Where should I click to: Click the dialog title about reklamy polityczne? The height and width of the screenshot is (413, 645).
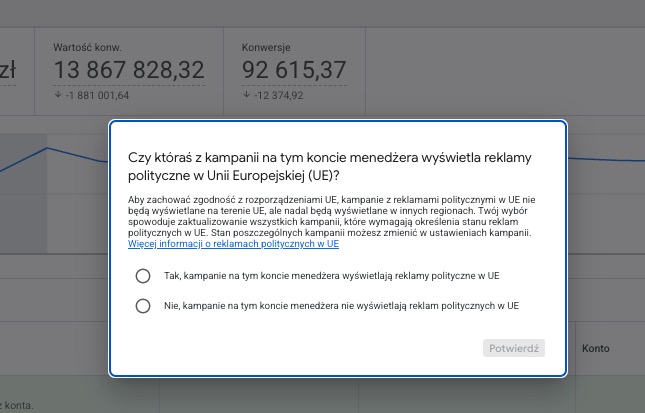pos(329,167)
